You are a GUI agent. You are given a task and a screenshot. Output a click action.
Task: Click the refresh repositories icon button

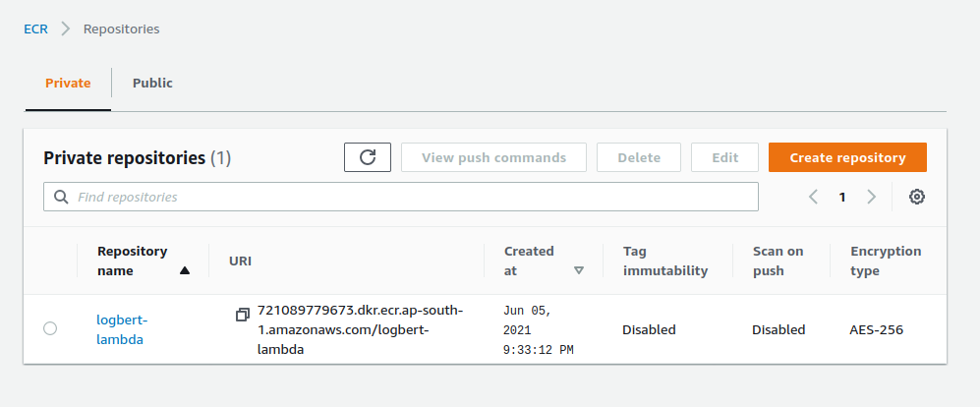(368, 157)
